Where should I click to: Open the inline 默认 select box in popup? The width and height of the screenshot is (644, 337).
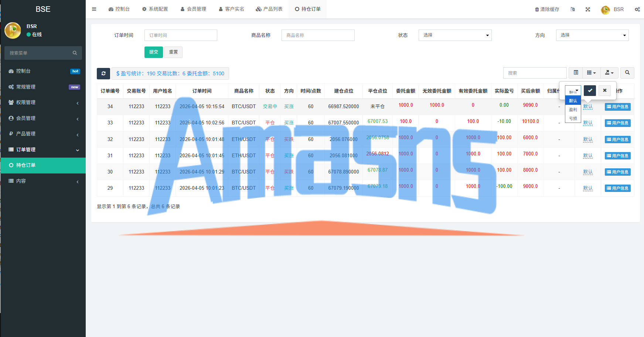coord(573,91)
